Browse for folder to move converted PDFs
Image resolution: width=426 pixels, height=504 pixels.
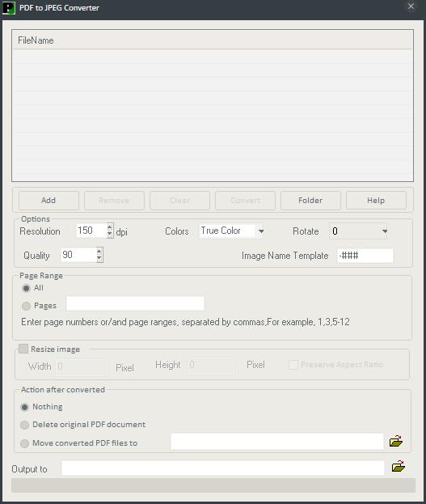pos(396,442)
